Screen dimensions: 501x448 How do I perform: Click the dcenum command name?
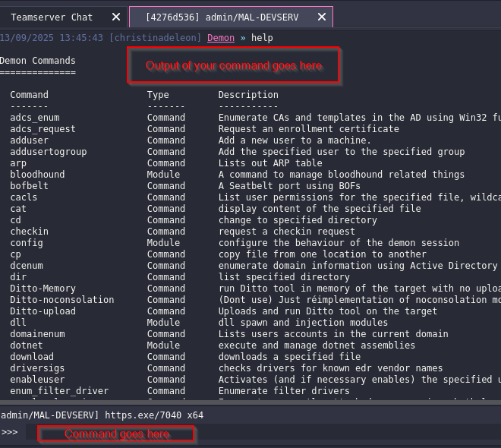(x=27, y=266)
